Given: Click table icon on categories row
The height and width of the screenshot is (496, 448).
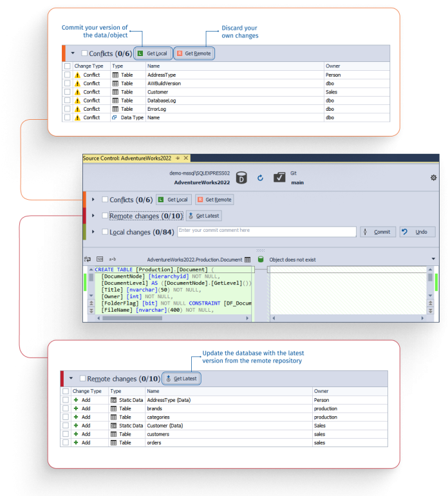Looking at the screenshot, I should [113, 417].
